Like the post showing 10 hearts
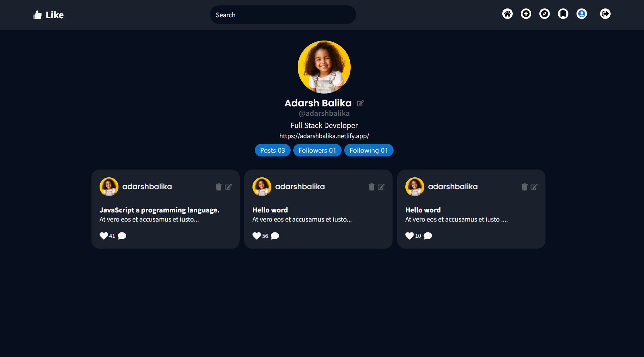Screen dimensions: 644x357 (x=409, y=236)
